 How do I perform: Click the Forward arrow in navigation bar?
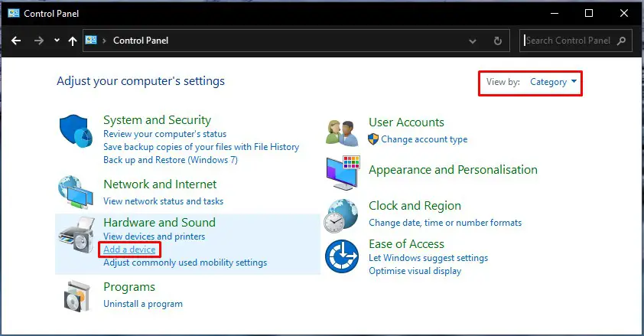(38, 41)
